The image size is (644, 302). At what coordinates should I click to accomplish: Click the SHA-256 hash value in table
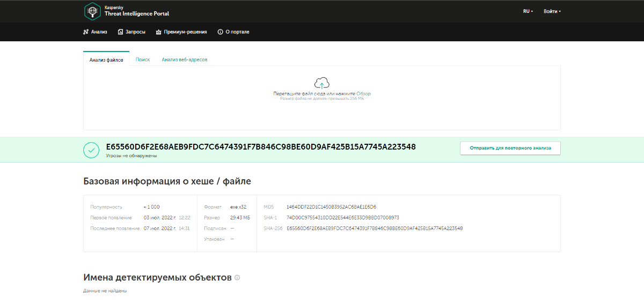(375, 228)
